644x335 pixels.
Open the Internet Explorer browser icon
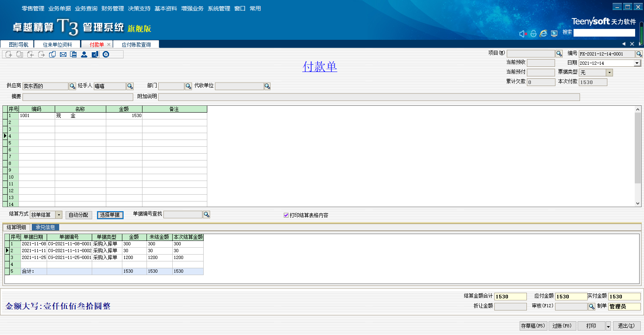tap(543, 33)
